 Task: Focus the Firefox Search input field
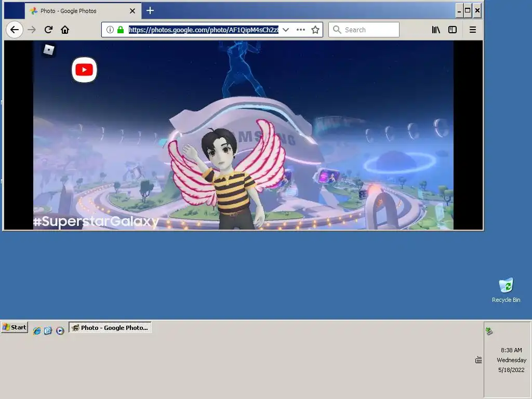[x=364, y=30]
